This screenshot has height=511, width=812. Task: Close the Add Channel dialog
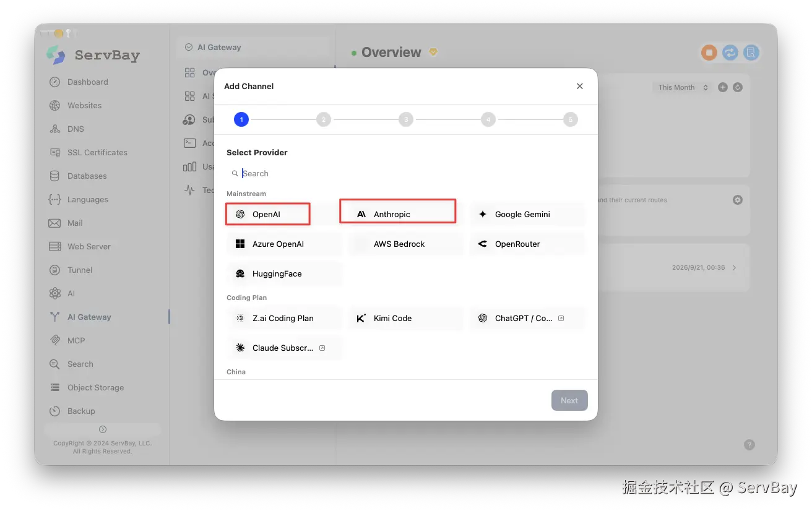(x=580, y=86)
